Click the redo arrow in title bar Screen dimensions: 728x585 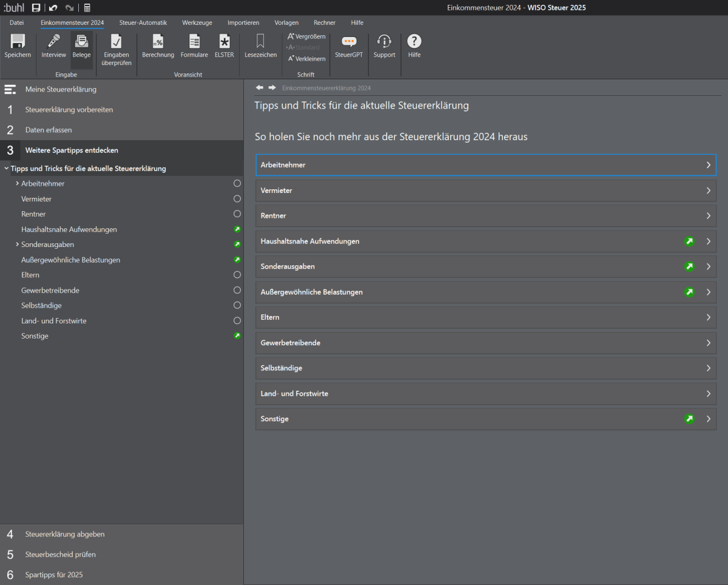[x=70, y=8]
